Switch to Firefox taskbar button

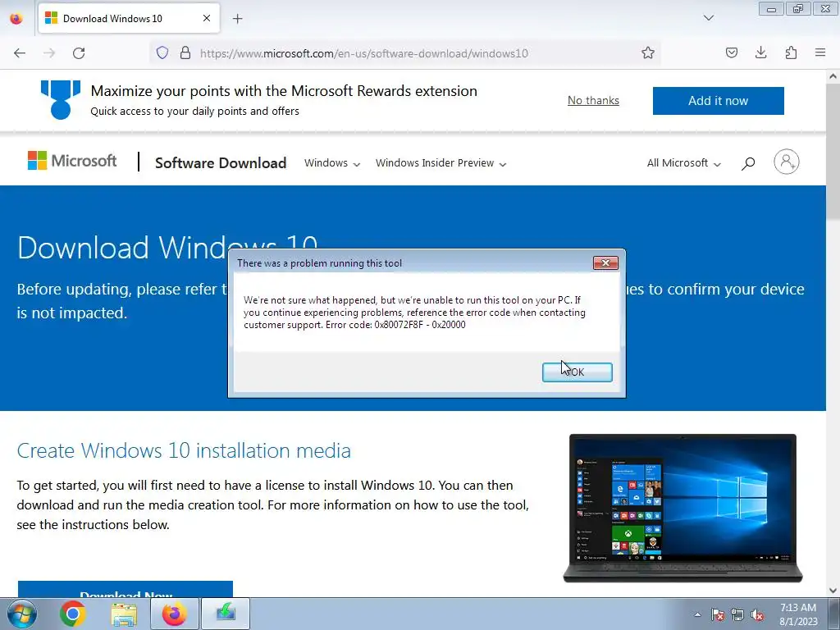click(175, 614)
